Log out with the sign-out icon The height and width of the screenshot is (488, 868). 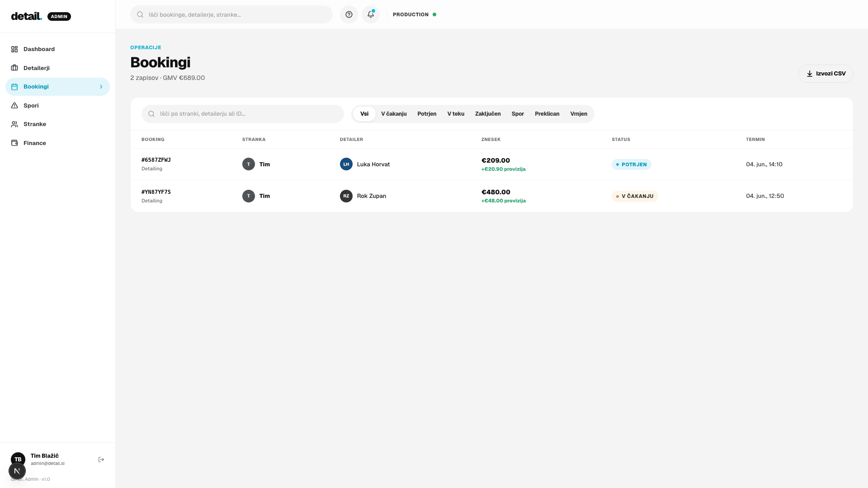pos(101,460)
